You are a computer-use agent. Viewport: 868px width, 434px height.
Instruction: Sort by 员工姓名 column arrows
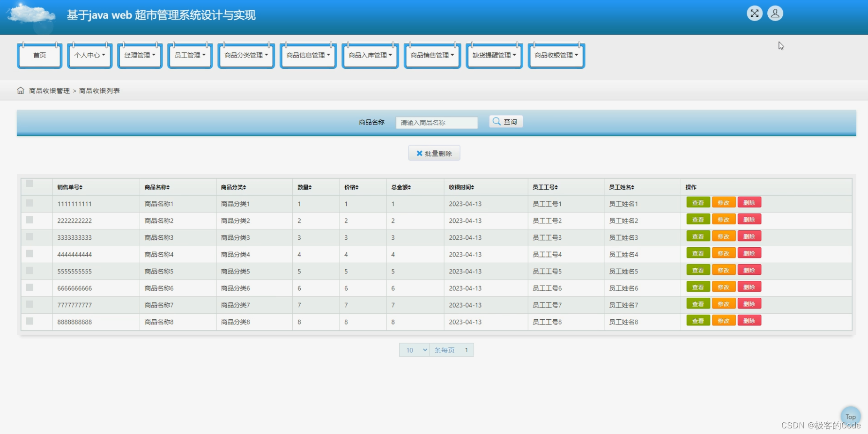tap(632, 187)
